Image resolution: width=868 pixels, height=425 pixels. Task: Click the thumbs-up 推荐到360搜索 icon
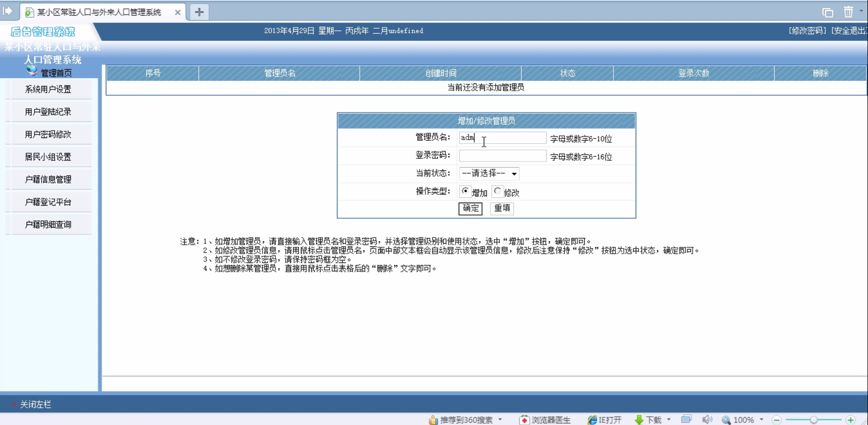tap(433, 420)
